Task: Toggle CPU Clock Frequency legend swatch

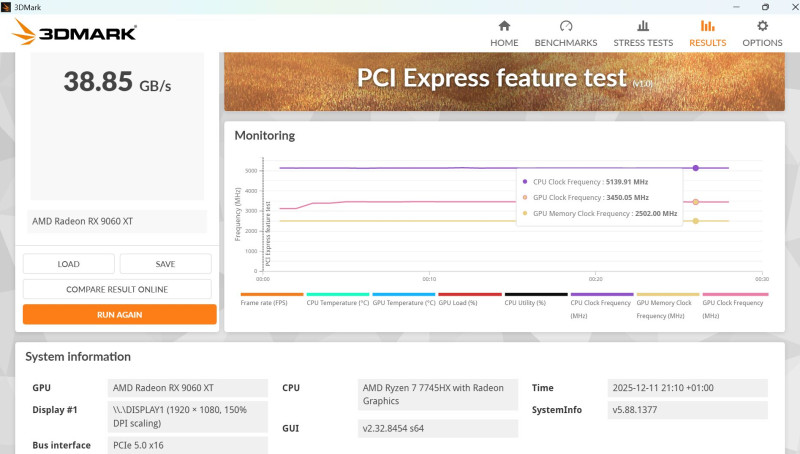Action: point(602,294)
